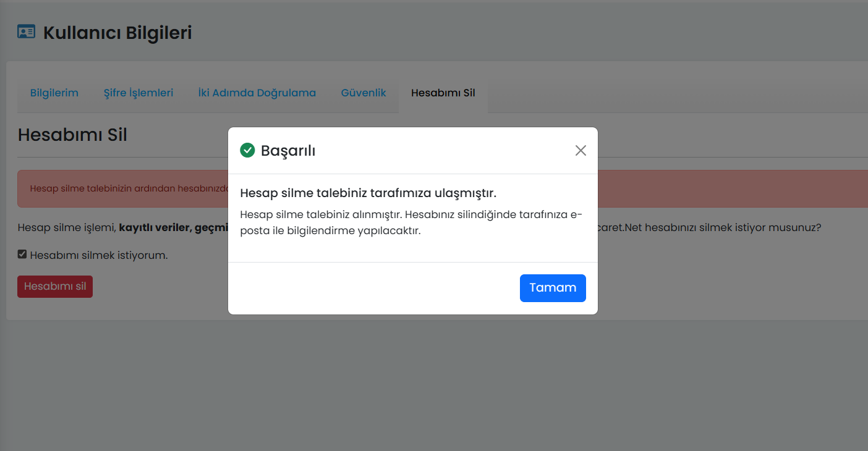Click the bold dialog heading about talebiniz ulaşmıştır
The width and height of the screenshot is (868, 451).
click(x=368, y=193)
